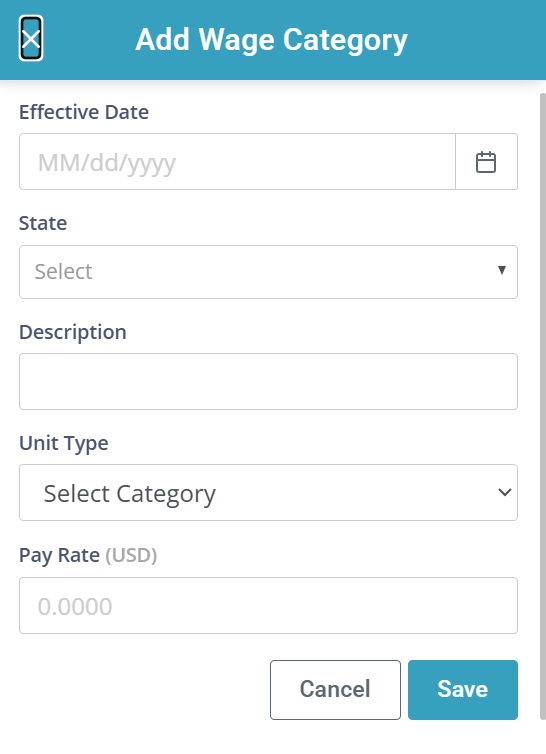Click the Effective Date text field

pos(237,162)
